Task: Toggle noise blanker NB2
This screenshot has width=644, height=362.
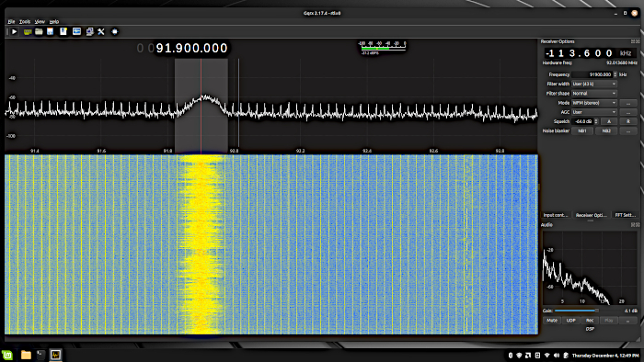Action: [x=606, y=131]
